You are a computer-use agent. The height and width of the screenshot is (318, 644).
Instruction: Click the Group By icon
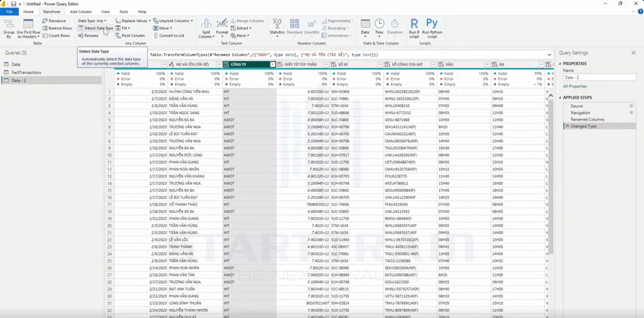point(9,29)
